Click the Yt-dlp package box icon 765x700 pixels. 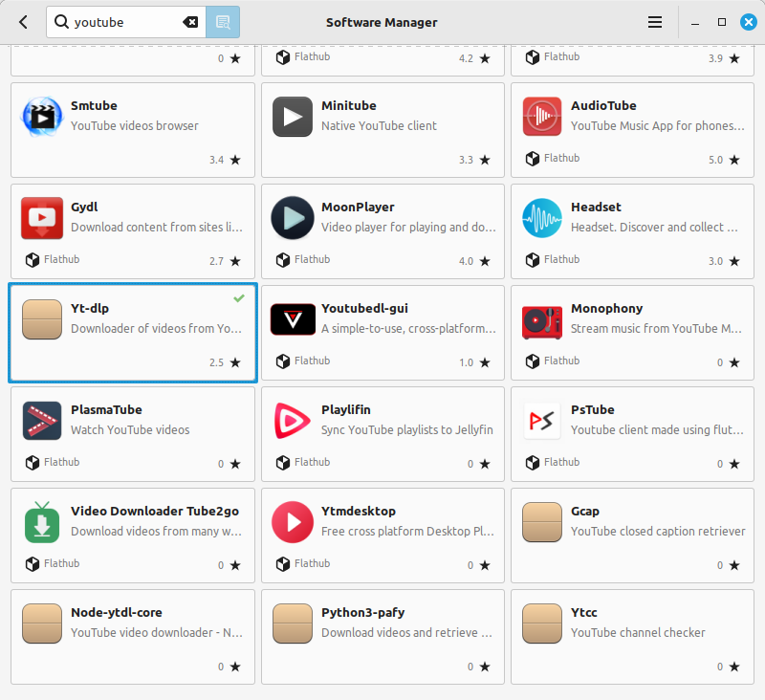[42, 319]
